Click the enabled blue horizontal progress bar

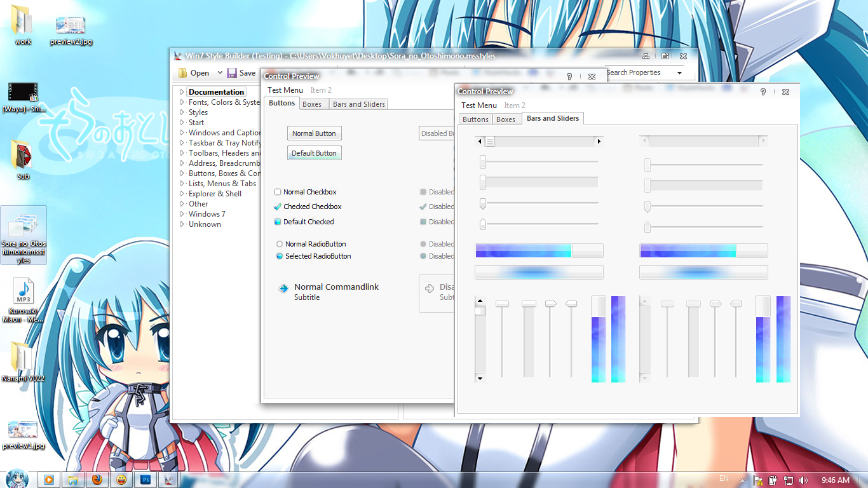pyautogui.click(x=539, y=250)
